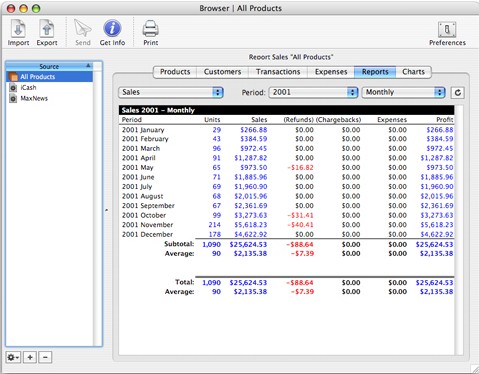Click January sales value $266.88

coord(254,130)
